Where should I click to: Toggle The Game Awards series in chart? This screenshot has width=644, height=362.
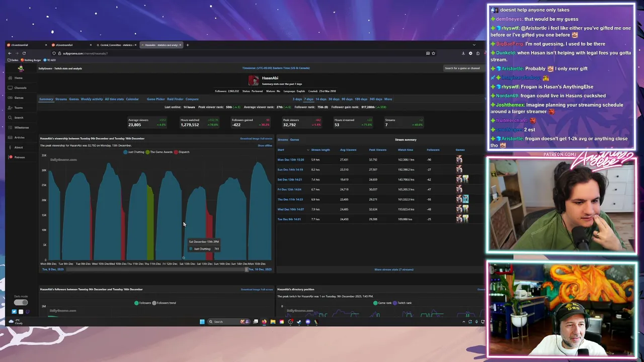coord(159,152)
